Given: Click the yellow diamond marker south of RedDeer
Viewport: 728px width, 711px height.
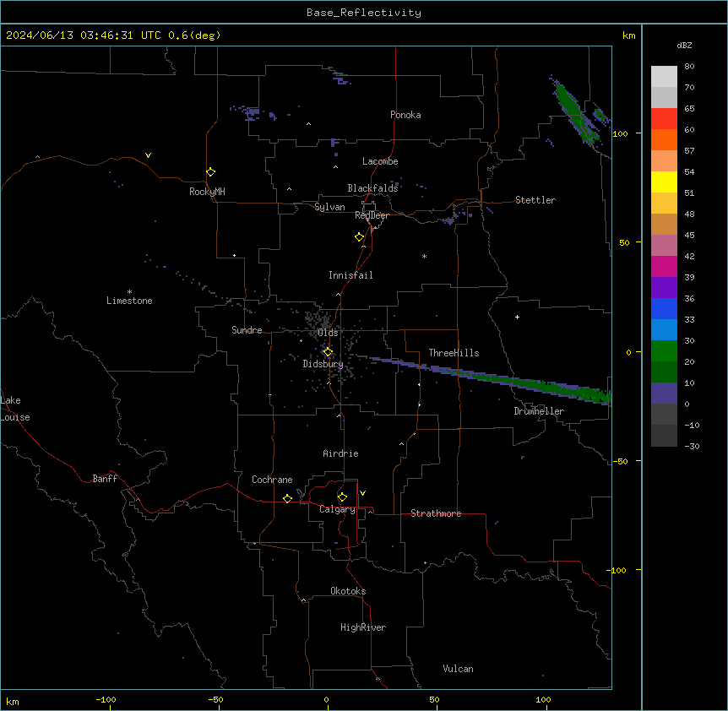Looking at the screenshot, I should click(360, 237).
